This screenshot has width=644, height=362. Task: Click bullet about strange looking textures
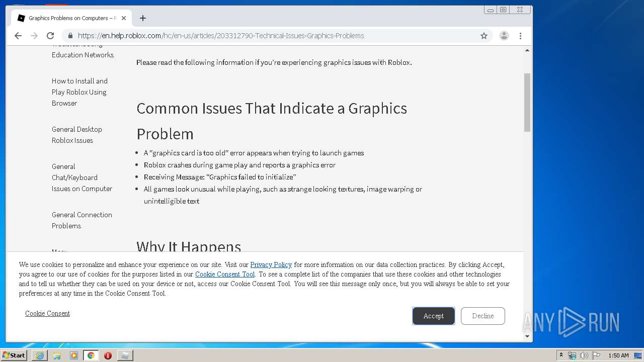tap(283, 195)
